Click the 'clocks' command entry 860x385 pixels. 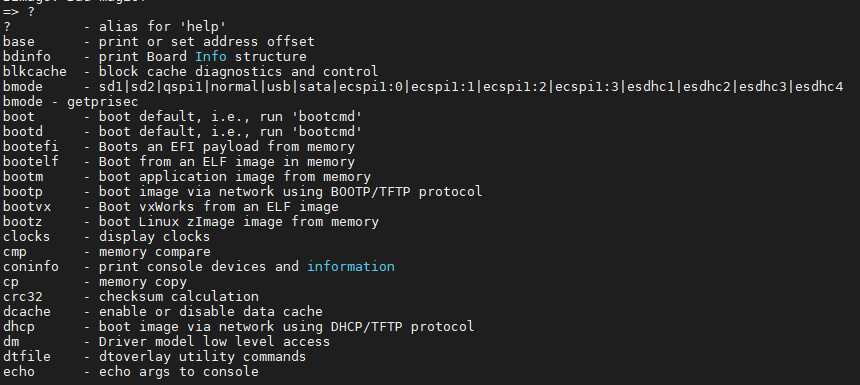27,236
